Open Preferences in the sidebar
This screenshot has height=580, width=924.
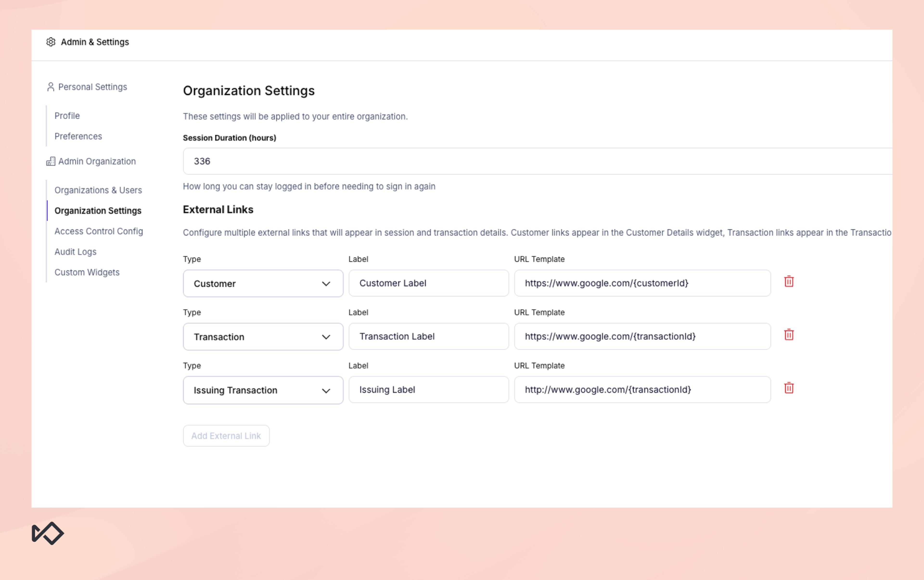click(78, 137)
